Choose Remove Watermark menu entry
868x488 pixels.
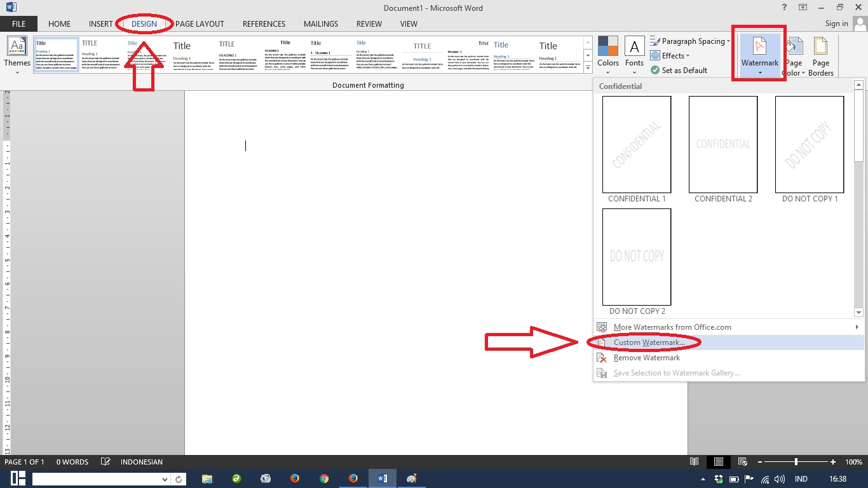click(729, 358)
